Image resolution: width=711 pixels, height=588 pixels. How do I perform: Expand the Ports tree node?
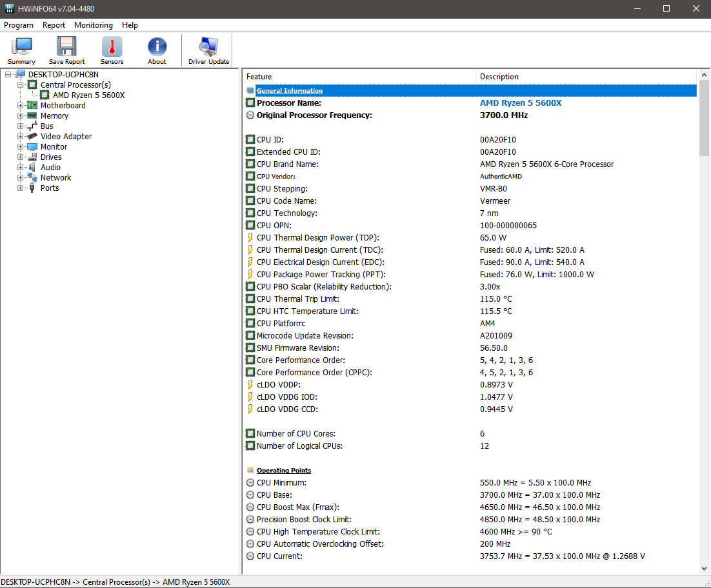point(20,188)
